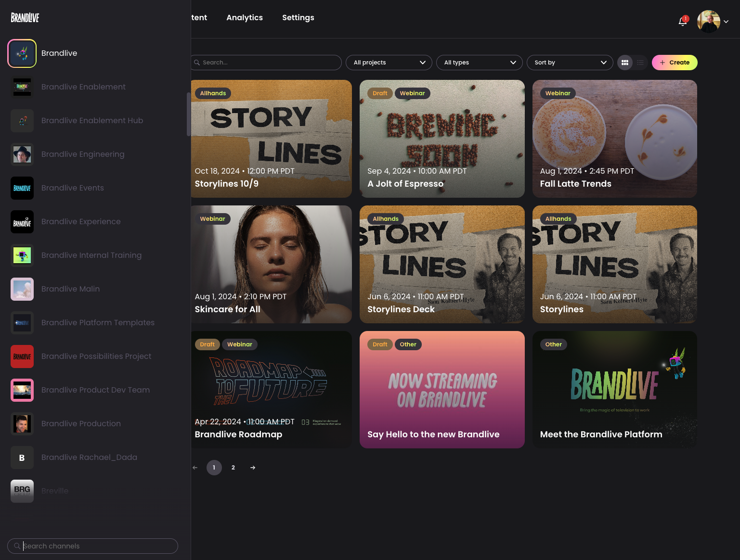
Task: Choose the Brandlive Engineering channel avatar
Action: [x=22, y=154]
